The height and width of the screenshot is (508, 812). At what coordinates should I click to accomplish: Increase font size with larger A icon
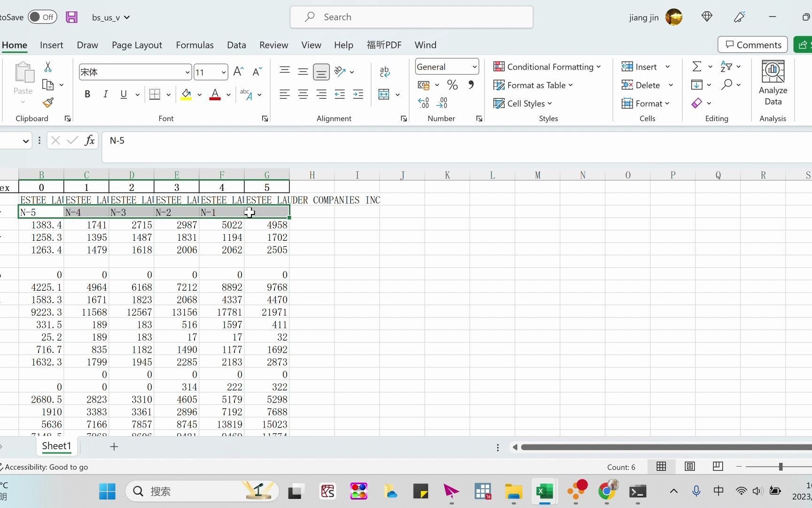coord(238,71)
